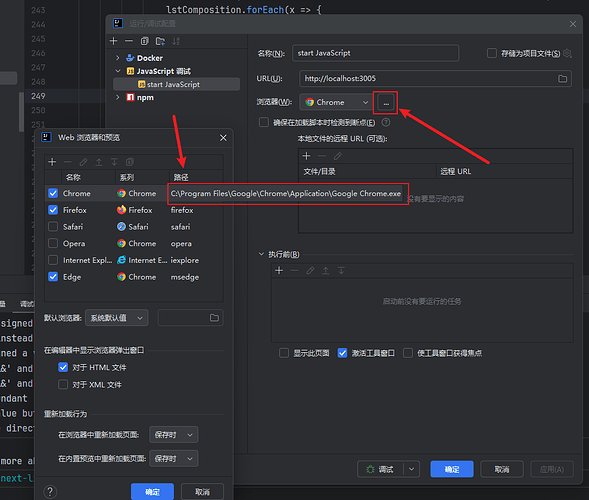Open the default browser dropdown
The height and width of the screenshot is (500, 589).
116,318
